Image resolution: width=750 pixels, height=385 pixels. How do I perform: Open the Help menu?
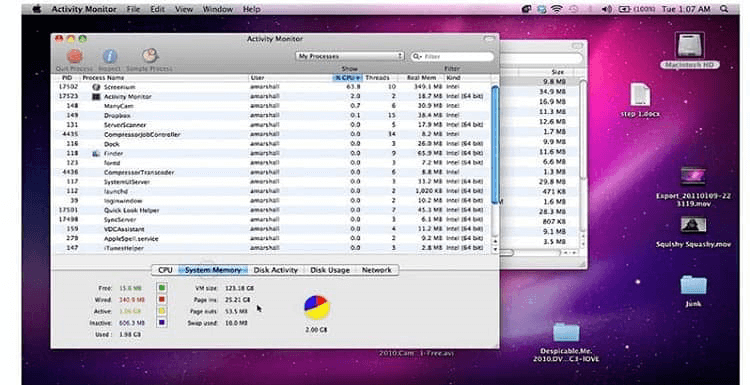coord(252,9)
